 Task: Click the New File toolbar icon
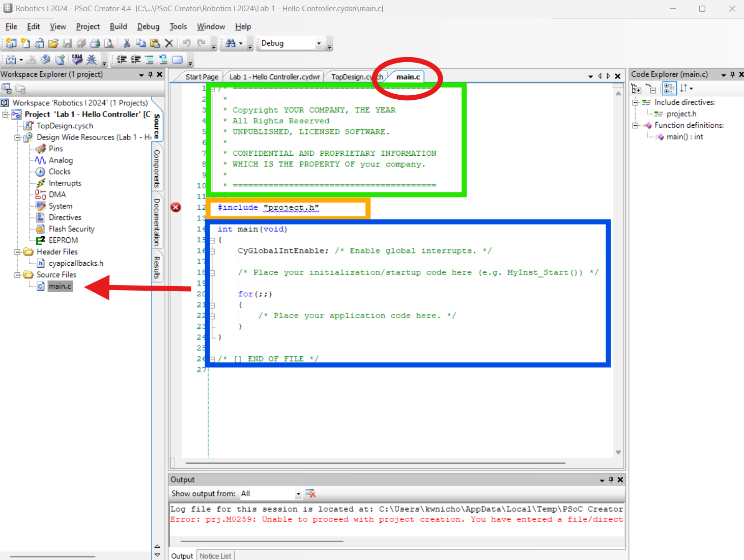[25, 43]
